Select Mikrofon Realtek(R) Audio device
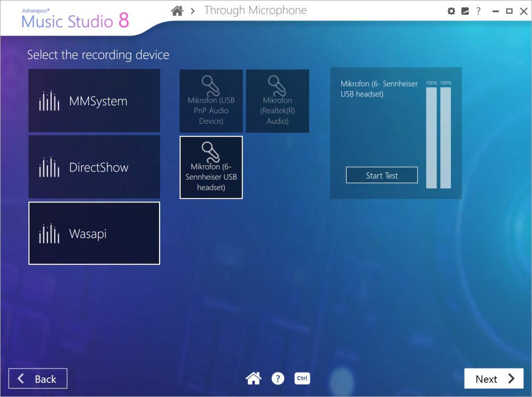The image size is (532, 397). pyautogui.click(x=277, y=101)
